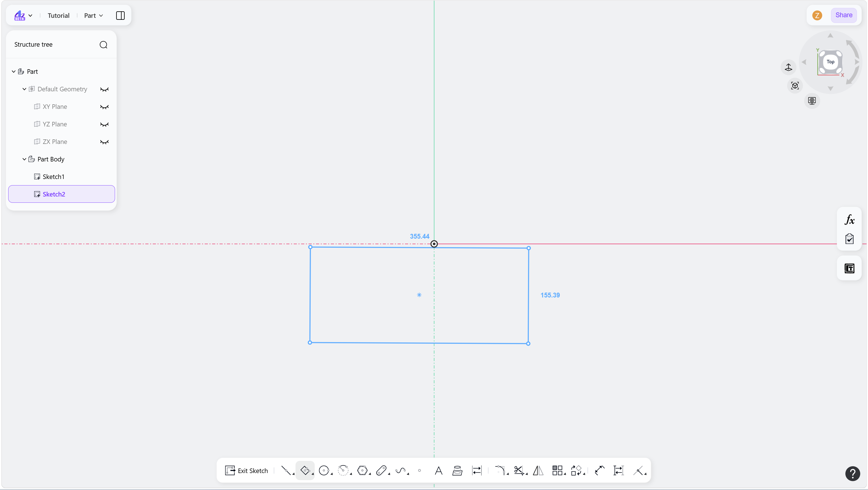Open Trim tool variants arrow
The image size is (868, 490).
click(x=527, y=474)
